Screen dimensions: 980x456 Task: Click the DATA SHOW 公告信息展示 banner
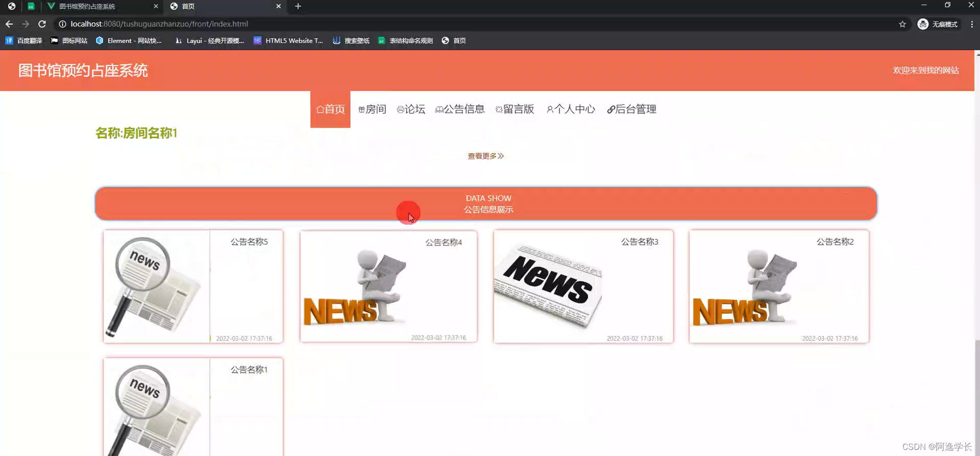tap(486, 204)
